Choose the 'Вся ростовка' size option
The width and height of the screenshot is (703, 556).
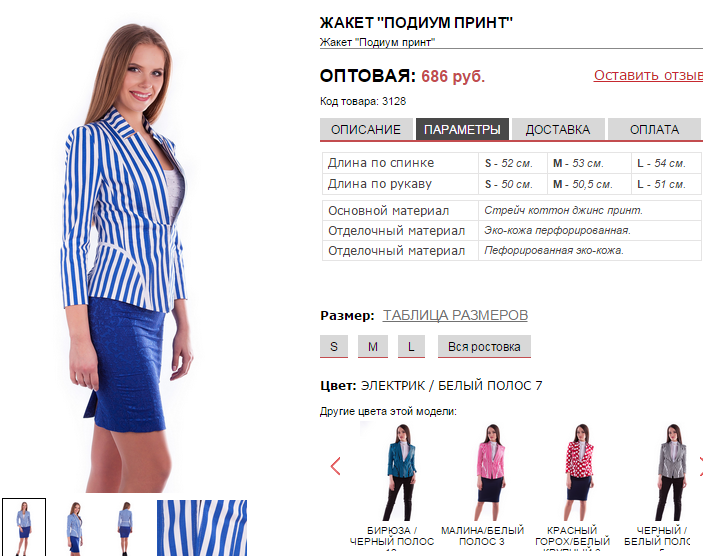(x=484, y=347)
